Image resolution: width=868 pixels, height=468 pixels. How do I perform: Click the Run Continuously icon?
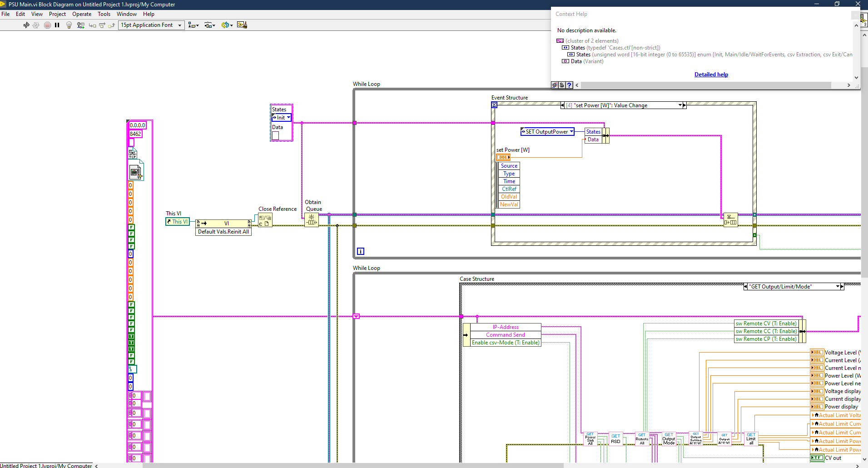click(x=36, y=25)
